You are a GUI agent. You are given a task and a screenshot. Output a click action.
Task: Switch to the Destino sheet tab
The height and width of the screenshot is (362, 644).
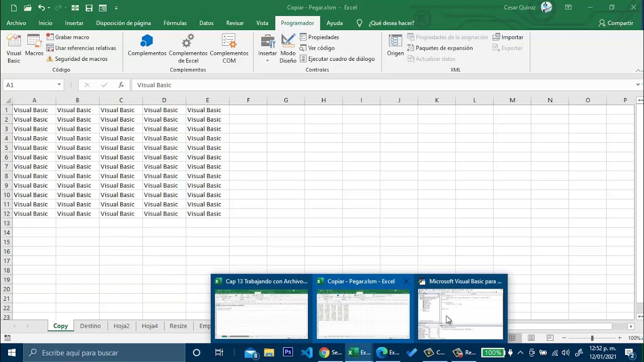(91, 326)
